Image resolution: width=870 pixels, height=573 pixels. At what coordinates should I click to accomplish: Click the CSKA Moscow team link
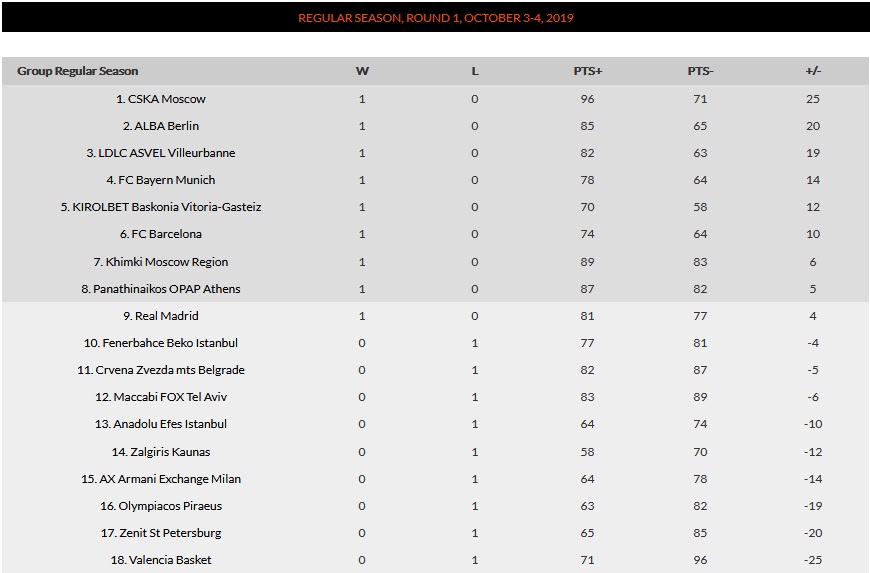(161, 99)
